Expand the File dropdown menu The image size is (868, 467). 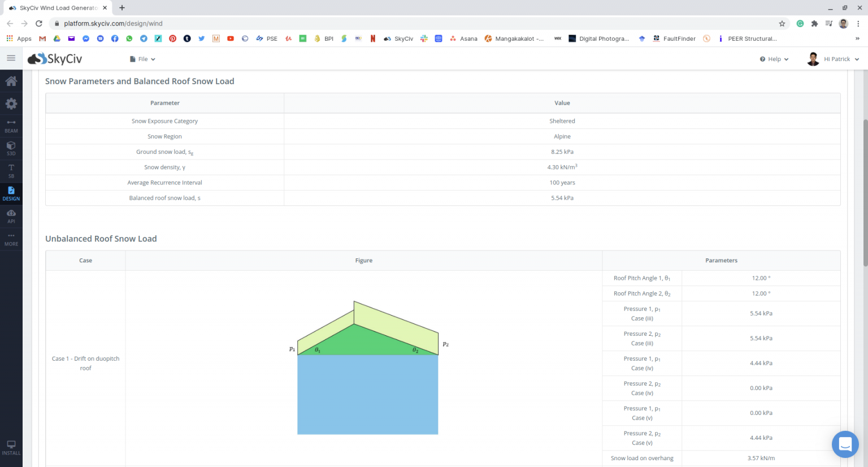(x=142, y=59)
